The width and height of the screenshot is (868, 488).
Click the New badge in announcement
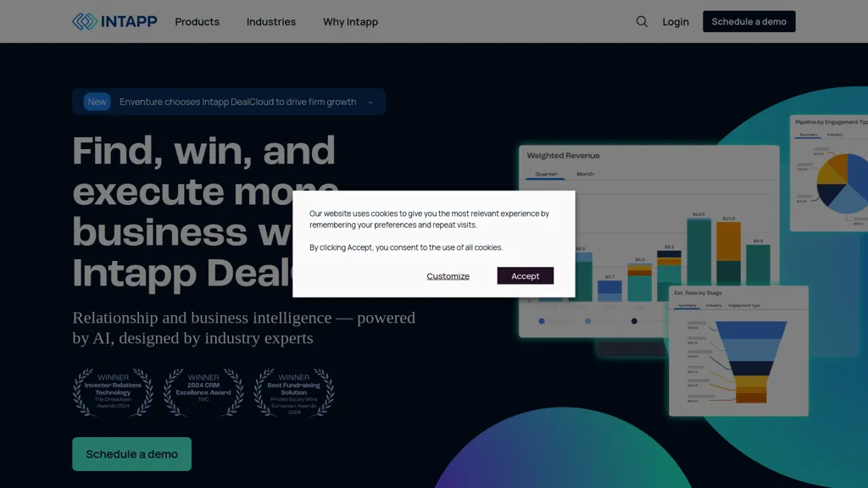97,102
